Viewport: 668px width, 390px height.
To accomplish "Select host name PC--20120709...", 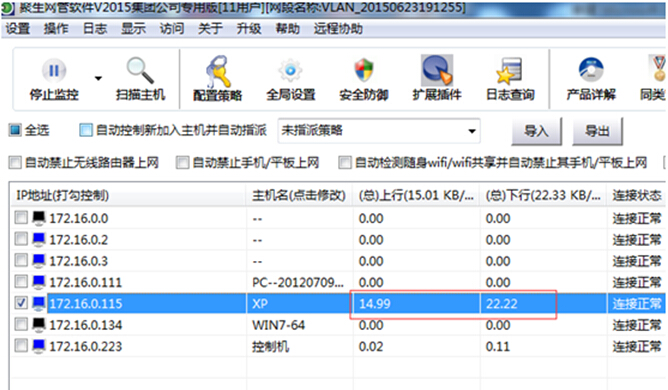I will pos(298,282).
